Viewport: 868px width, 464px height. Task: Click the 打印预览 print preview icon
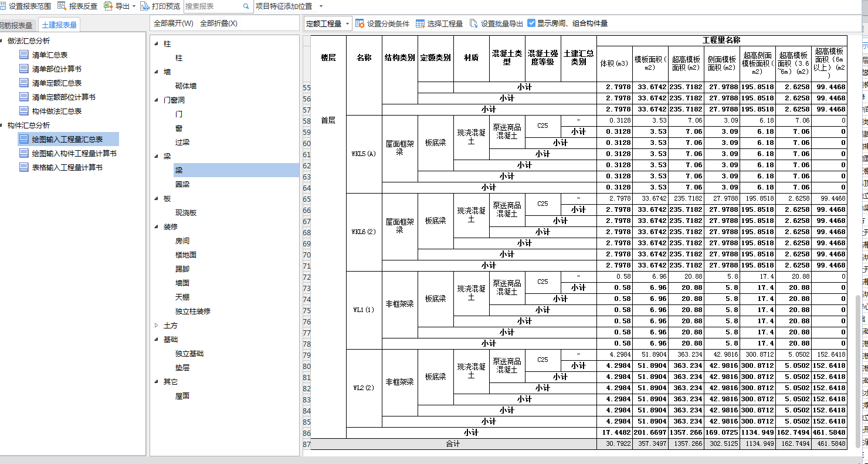click(x=145, y=6)
